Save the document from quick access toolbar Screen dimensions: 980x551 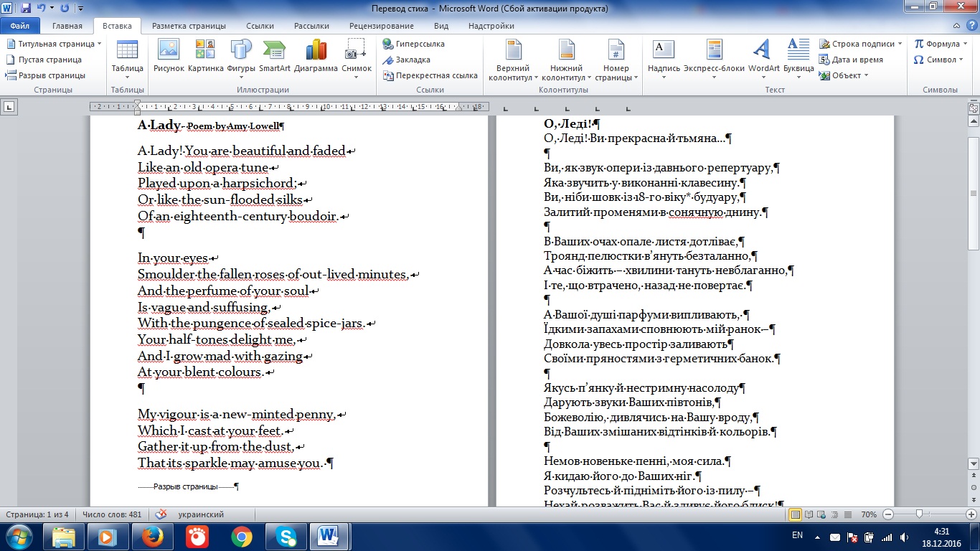click(x=26, y=9)
